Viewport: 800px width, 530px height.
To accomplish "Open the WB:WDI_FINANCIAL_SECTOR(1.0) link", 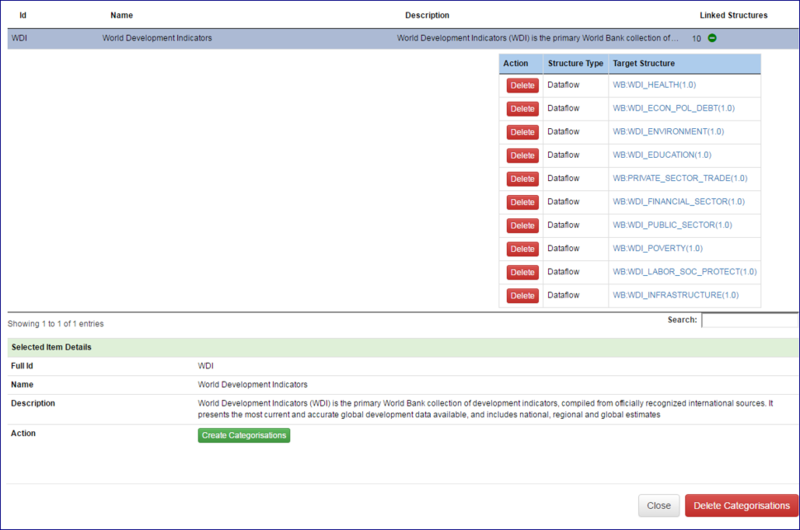I will tap(678, 202).
